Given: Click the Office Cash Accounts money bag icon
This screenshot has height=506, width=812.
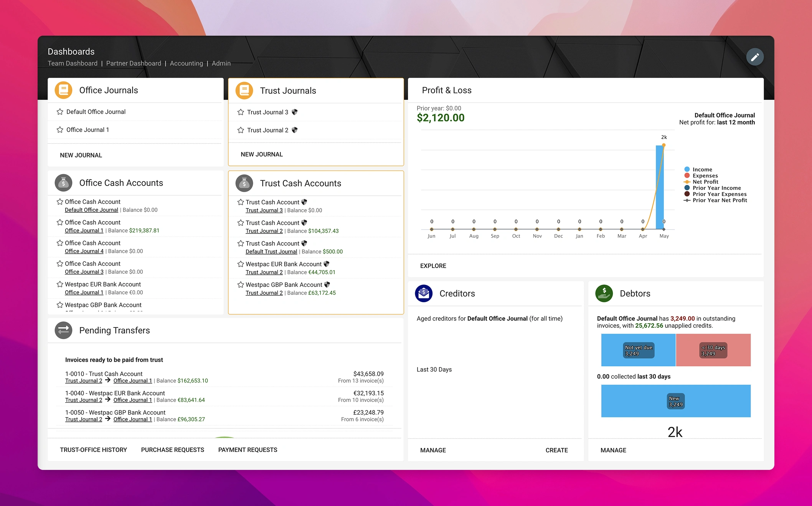Looking at the screenshot, I should 63,183.
